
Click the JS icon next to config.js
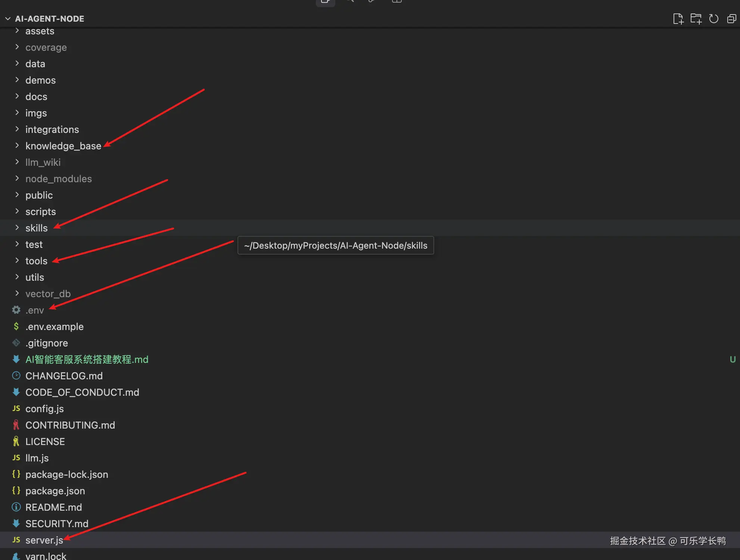(x=16, y=408)
